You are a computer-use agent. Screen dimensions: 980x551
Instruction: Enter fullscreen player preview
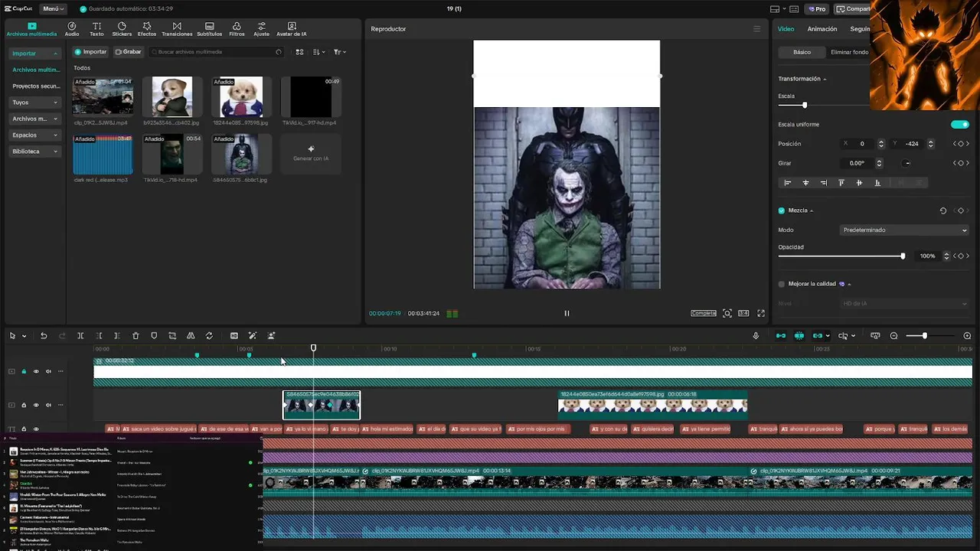(x=761, y=313)
